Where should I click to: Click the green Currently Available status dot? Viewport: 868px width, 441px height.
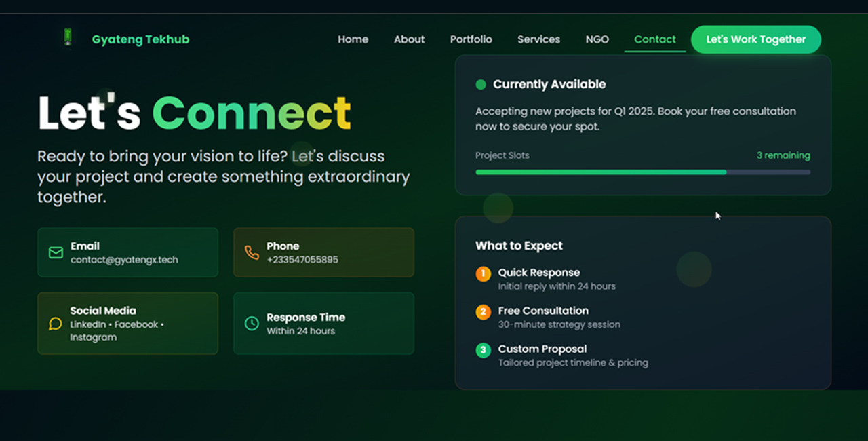click(481, 85)
